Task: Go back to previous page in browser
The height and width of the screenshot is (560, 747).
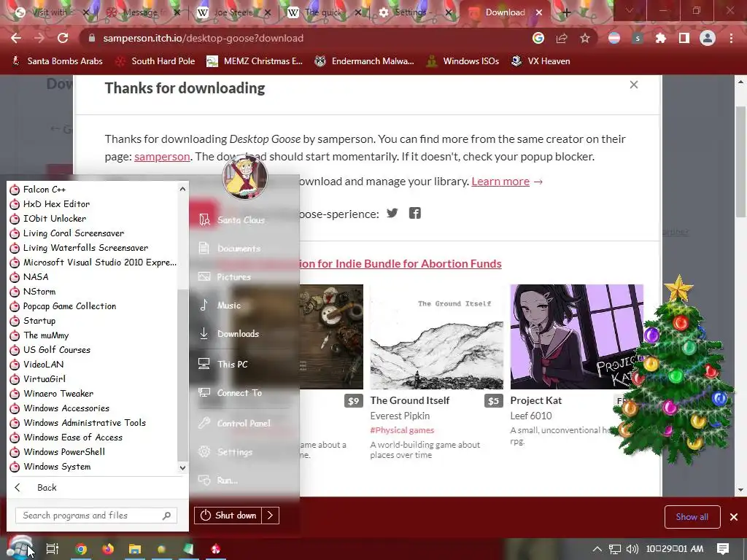Action: point(16,38)
